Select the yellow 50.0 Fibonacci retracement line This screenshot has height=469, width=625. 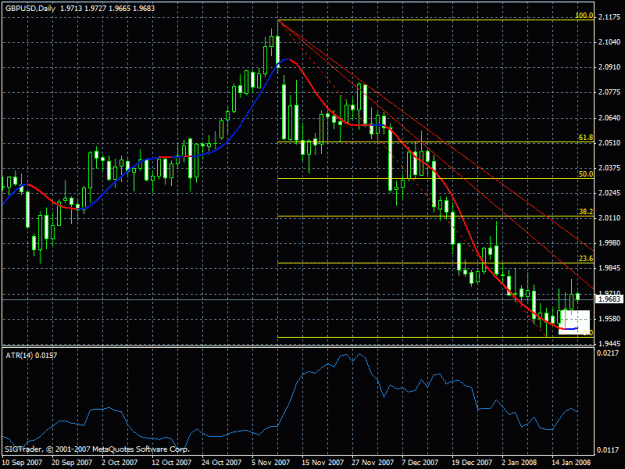(x=435, y=179)
